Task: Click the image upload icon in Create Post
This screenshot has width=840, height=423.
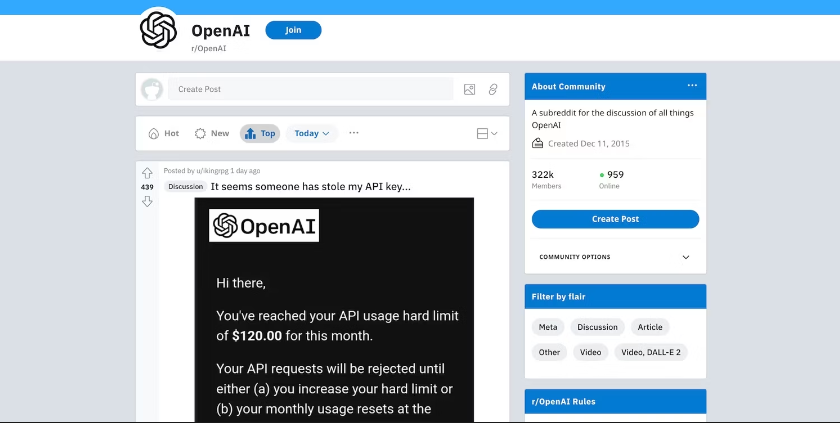Action: click(469, 90)
